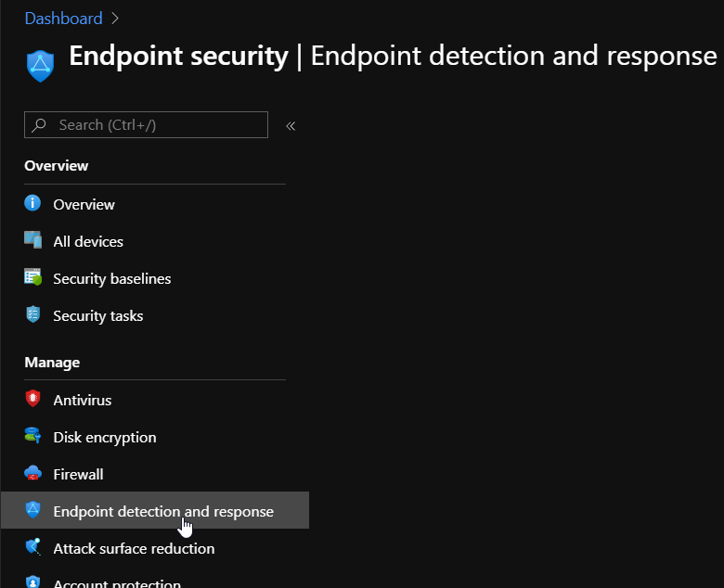This screenshot has width=724, height=588.
Task: Open Attack surface reduction page
Action: click(134, 548)
